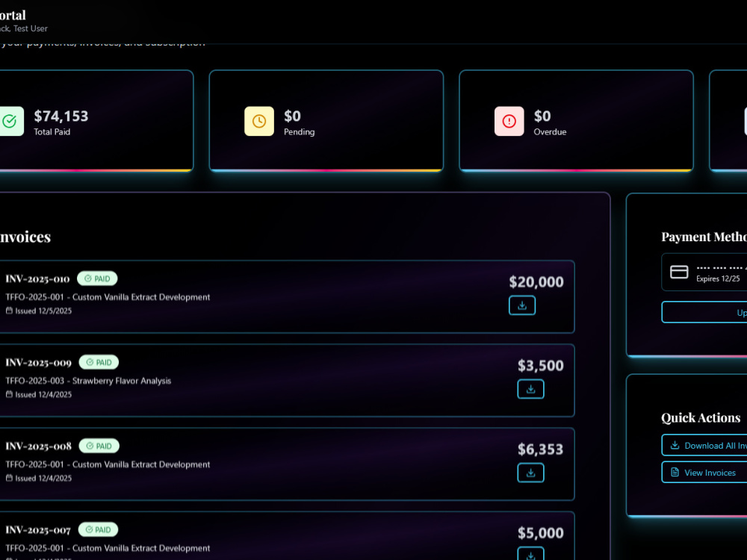This screenshot has height=560, width=747.
Task: Click Issued 12/4/2025 under INV-2025-008
Action: 43,479
